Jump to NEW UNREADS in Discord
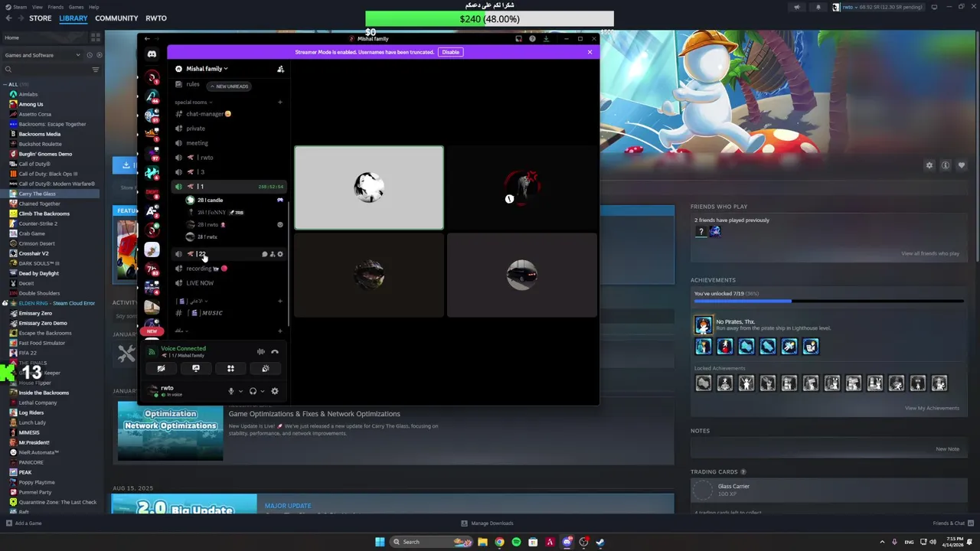 point(230,86)
